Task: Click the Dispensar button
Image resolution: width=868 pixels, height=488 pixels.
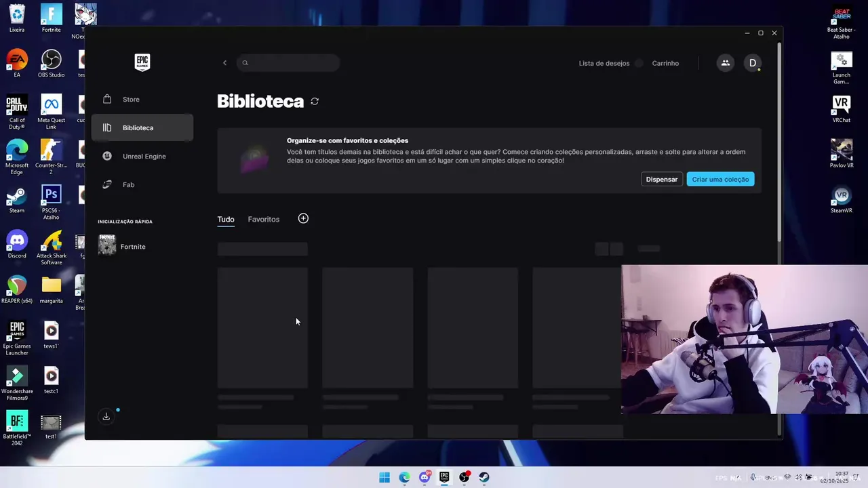Action: tap(662, 180)
